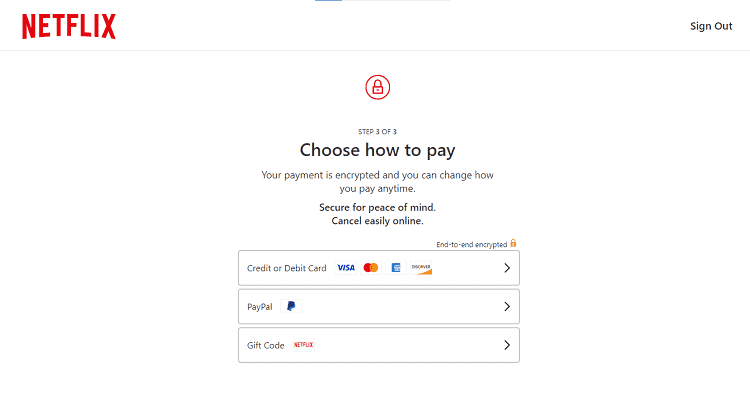This screenshot has height=420, width=750.
Task: Click the Choose how to pay heading
Action: pos(377,150)
